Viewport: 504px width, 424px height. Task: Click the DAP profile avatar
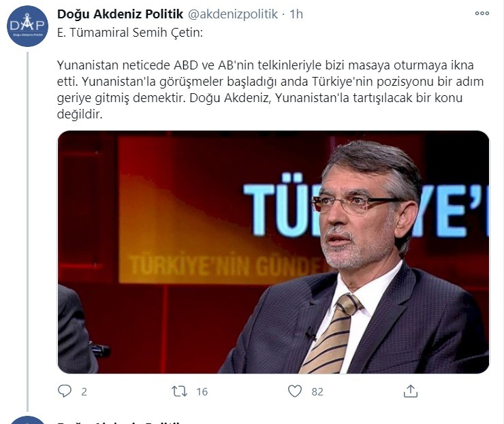point(27,26)
